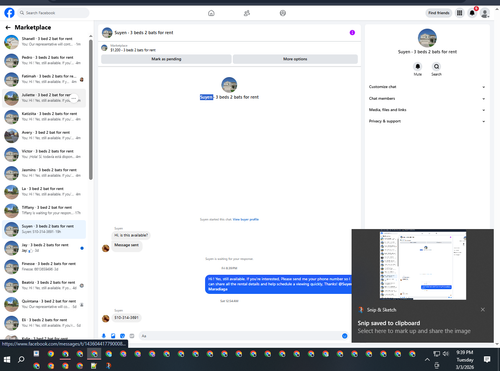Close the Snip & Sketch notification

point(483,310)
